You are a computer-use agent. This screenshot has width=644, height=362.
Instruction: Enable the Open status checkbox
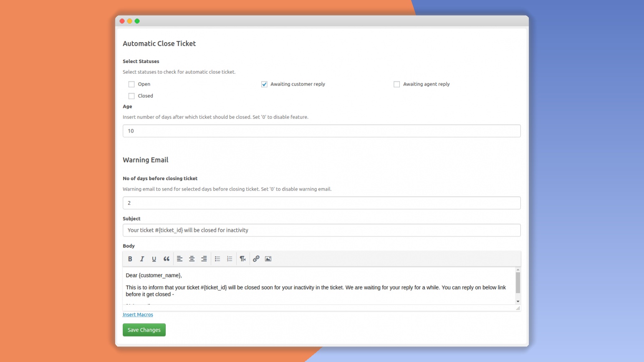pyautogui.click(x=131, y=84)
